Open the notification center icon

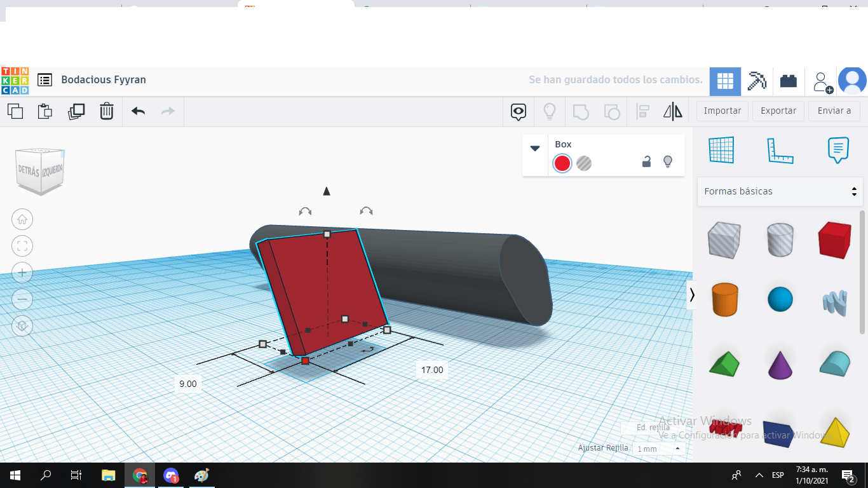848,475
